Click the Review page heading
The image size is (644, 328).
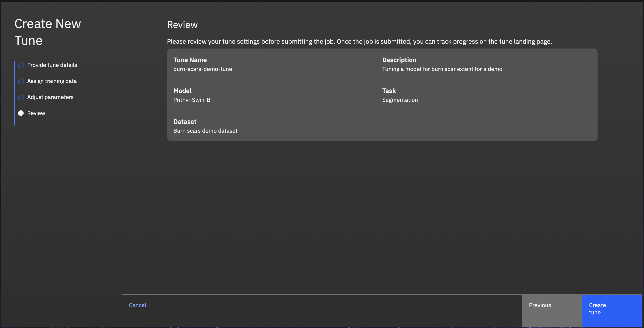pyautogui.click(x=182, y=25)
